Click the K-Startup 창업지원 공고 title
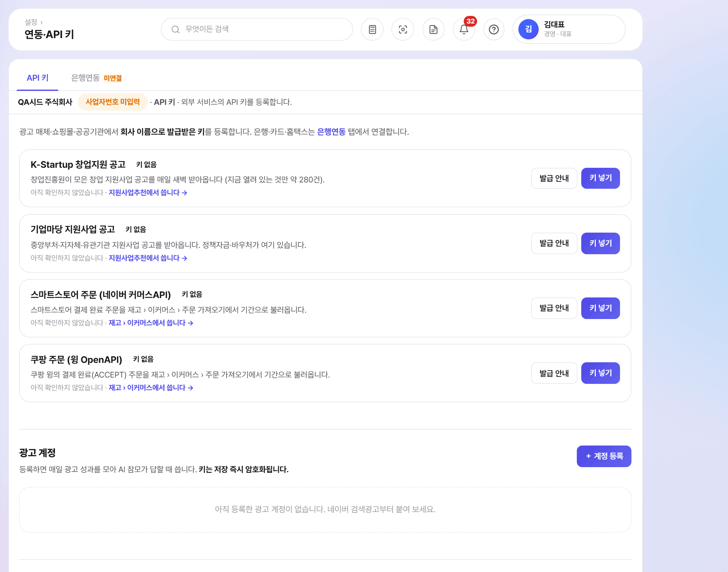Viewport: 728px width, 572px height. click(x=78, y=164)
